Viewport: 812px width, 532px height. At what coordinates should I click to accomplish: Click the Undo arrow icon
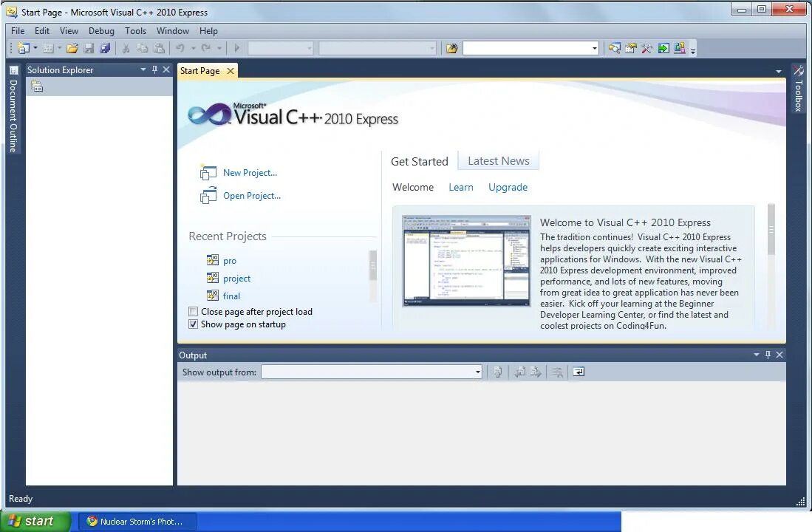180,48
